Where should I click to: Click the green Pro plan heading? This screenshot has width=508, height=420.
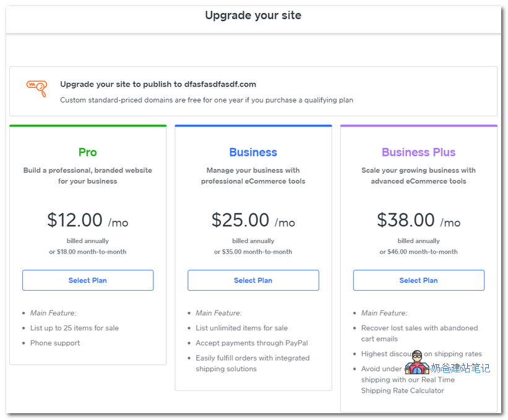[x=88, y=152]
